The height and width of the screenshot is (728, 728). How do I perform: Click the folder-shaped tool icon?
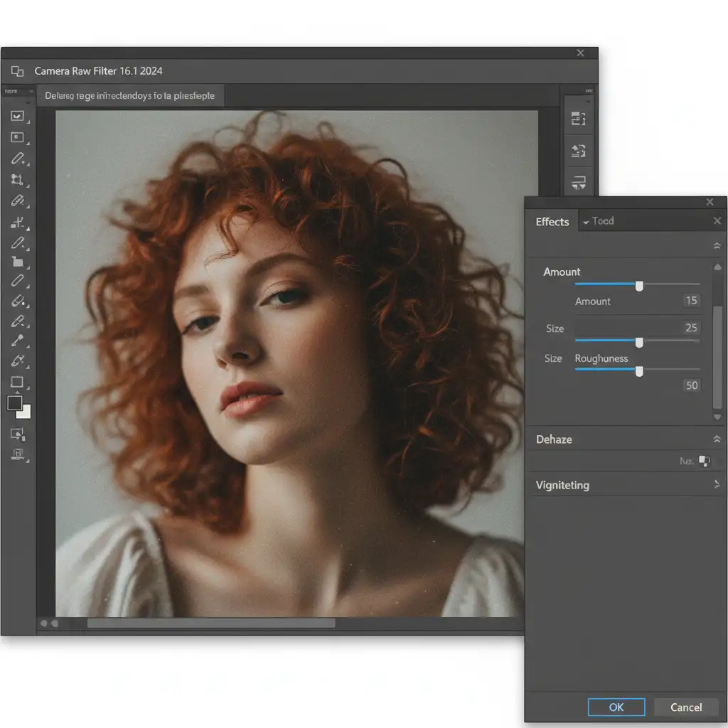point(18,262)
